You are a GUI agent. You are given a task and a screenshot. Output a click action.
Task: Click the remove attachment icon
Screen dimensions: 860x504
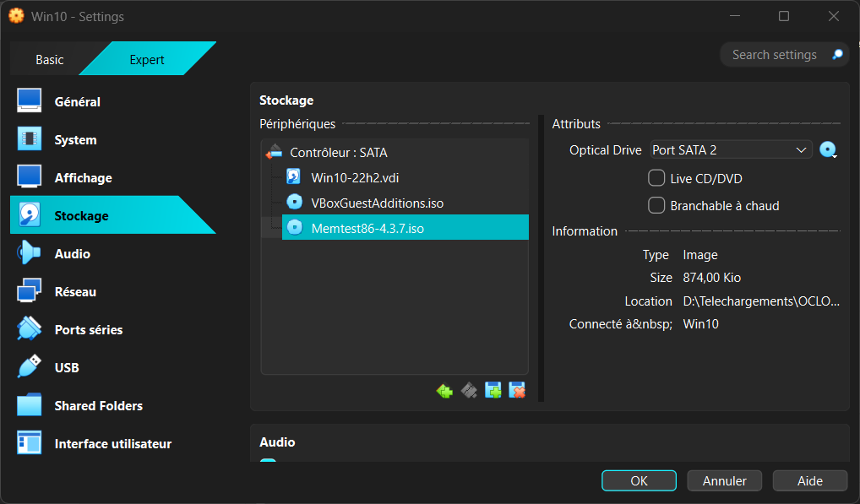pyautogui.click(x=517, y=391)
